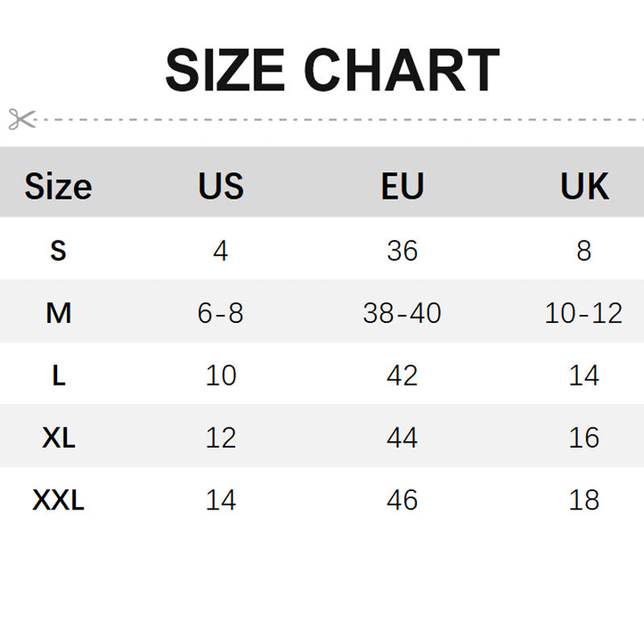Click the US value 12

(x=221, y=438)
